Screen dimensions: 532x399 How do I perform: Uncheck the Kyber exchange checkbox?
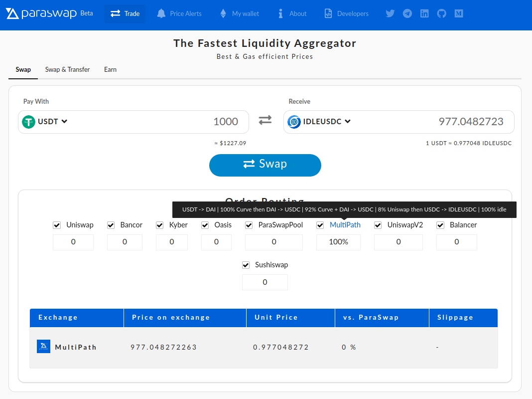(159, 225)
